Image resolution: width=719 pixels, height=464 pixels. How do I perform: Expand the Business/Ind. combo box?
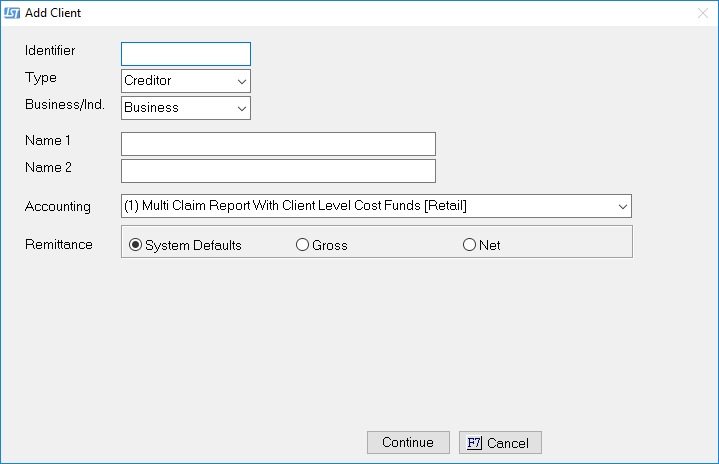tap(185, 108)
